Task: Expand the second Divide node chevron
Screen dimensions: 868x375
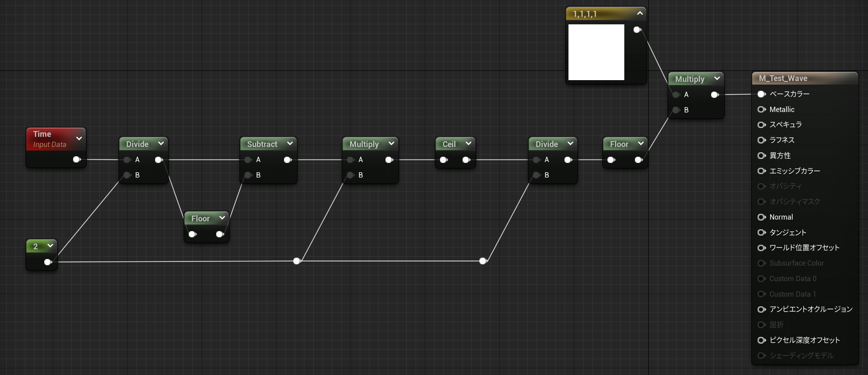Action: pos(570,143)
